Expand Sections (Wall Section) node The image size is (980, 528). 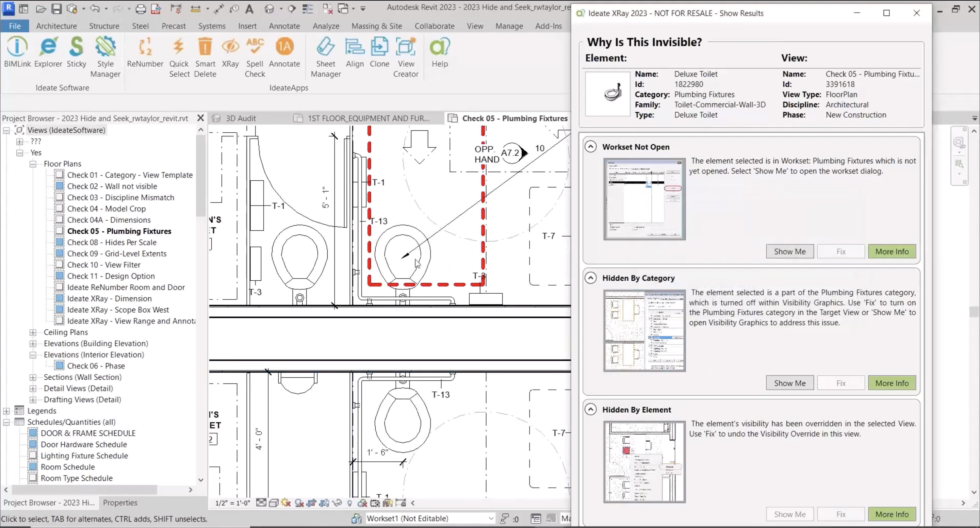coord(33,377)
